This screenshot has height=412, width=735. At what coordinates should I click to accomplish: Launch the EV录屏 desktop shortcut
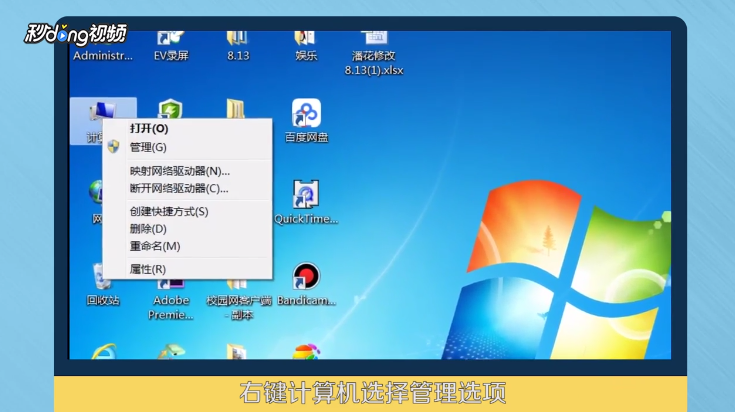tap(171, 47)
